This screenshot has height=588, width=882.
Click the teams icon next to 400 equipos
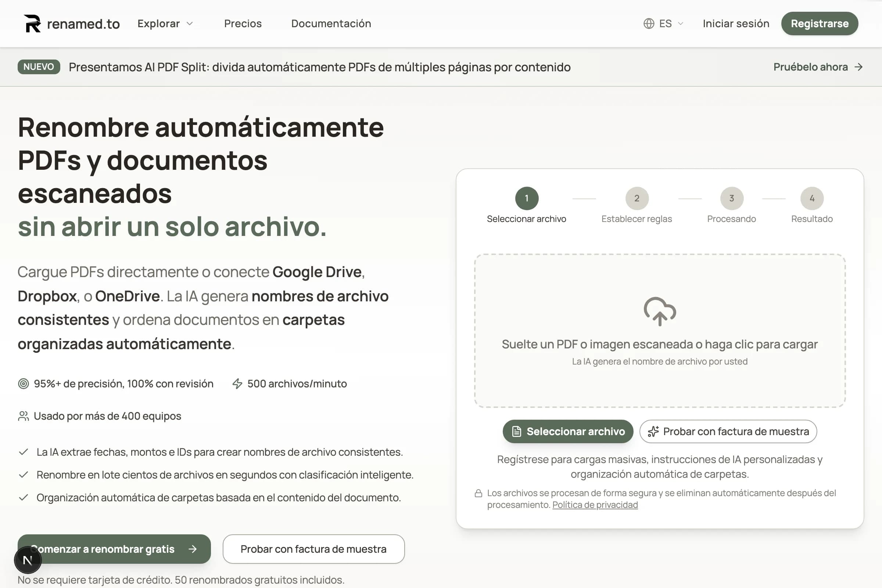tap(24, 416)
